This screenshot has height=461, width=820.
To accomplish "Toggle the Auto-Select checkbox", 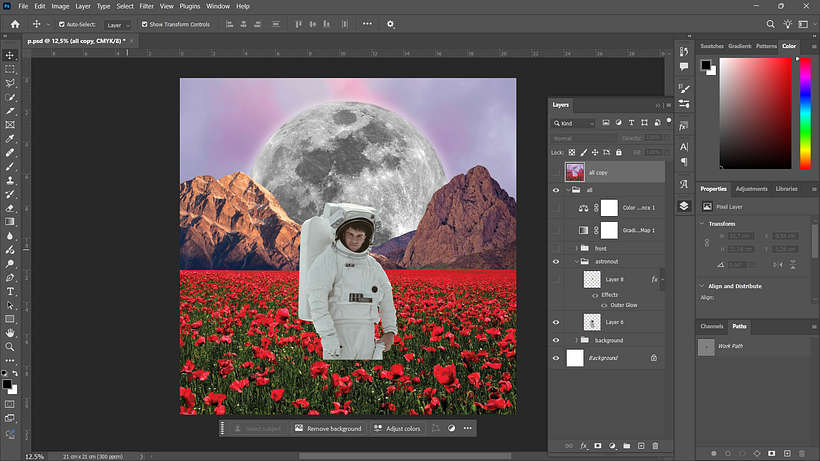I will pyautogui.click(x=62, y=24).
